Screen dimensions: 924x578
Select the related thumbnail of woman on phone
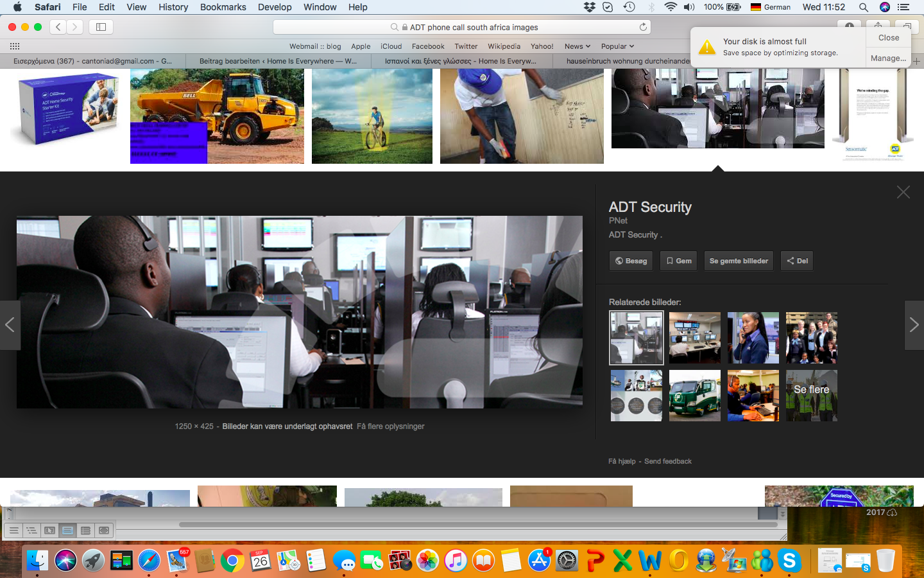753,338
